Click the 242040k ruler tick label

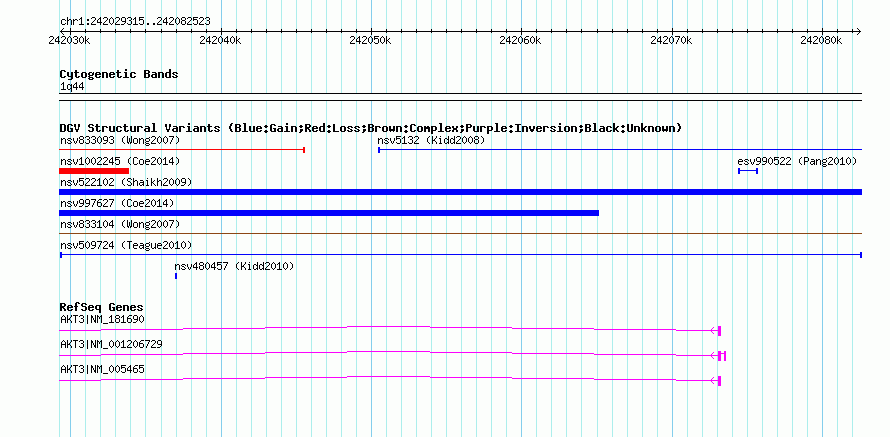(x=220, y=41)
